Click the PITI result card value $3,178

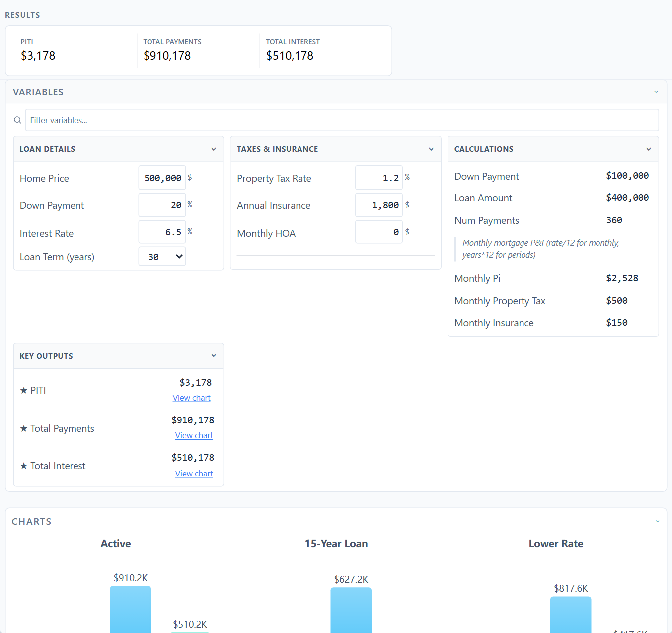38,56
